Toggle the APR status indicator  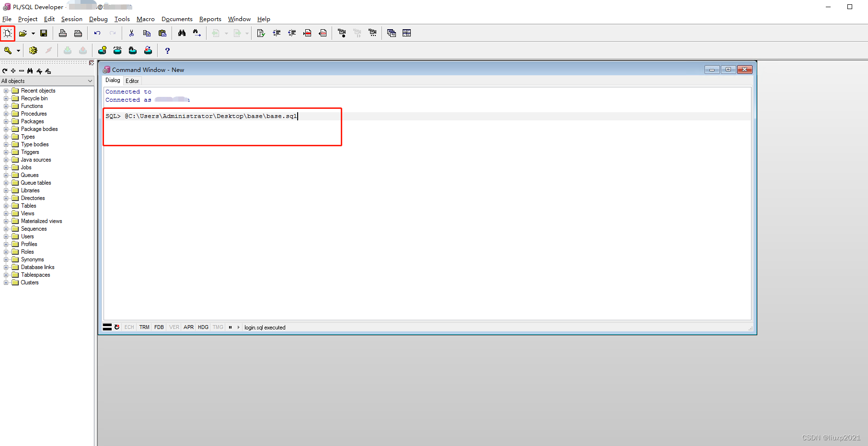[x=189, y=328]
